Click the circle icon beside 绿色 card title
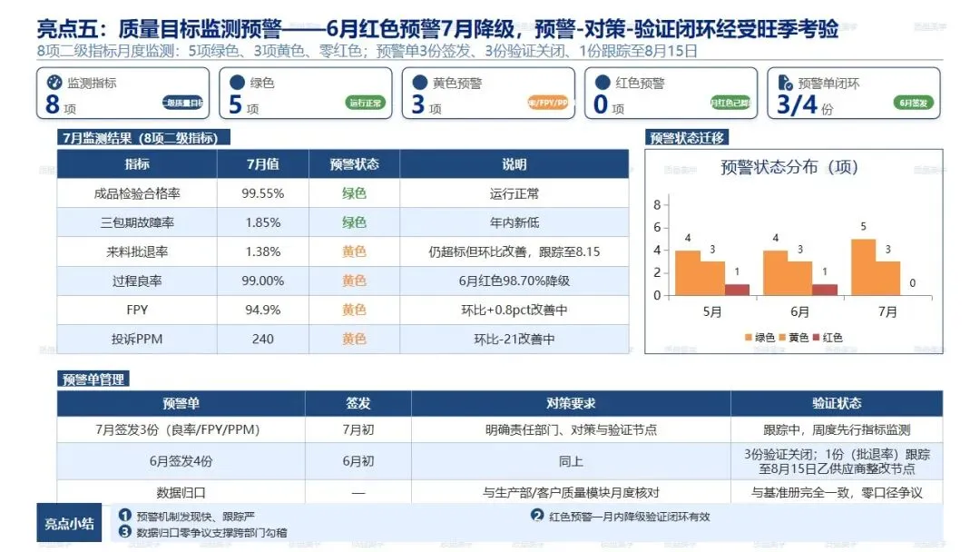The image size is (980, 552). point(237,82)
